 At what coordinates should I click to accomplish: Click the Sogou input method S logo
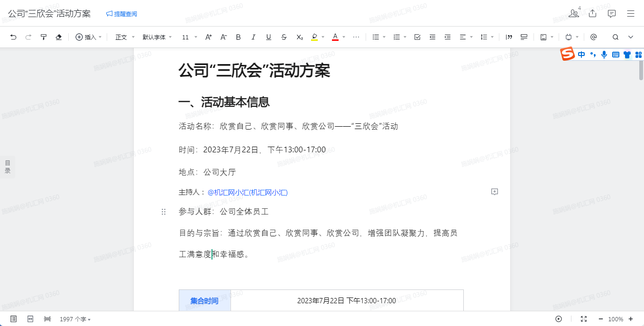coord(567,54)
